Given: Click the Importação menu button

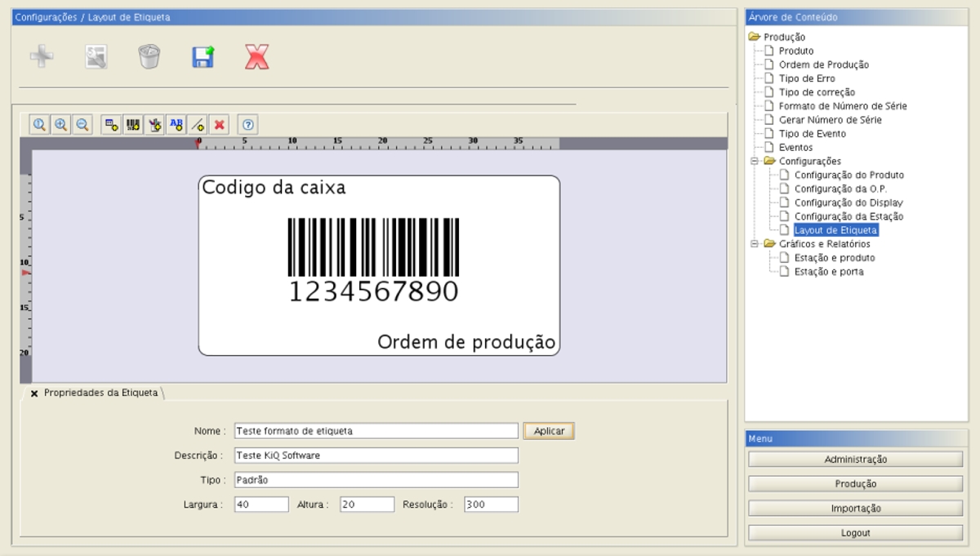Looking at the screenshot, I should (x=855, y=509).
